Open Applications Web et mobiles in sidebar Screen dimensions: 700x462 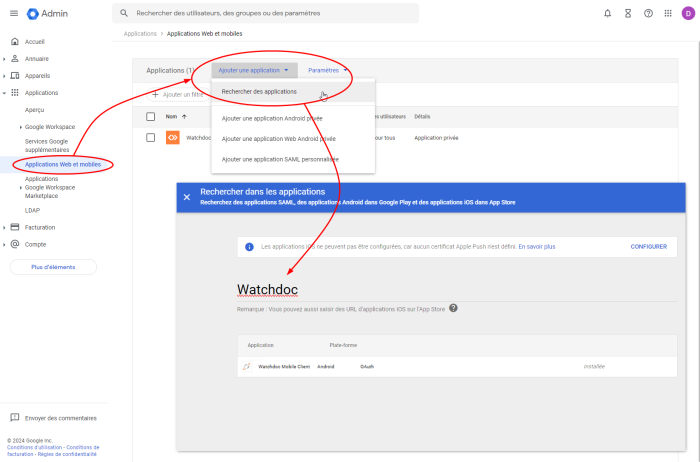pos(63,164)
